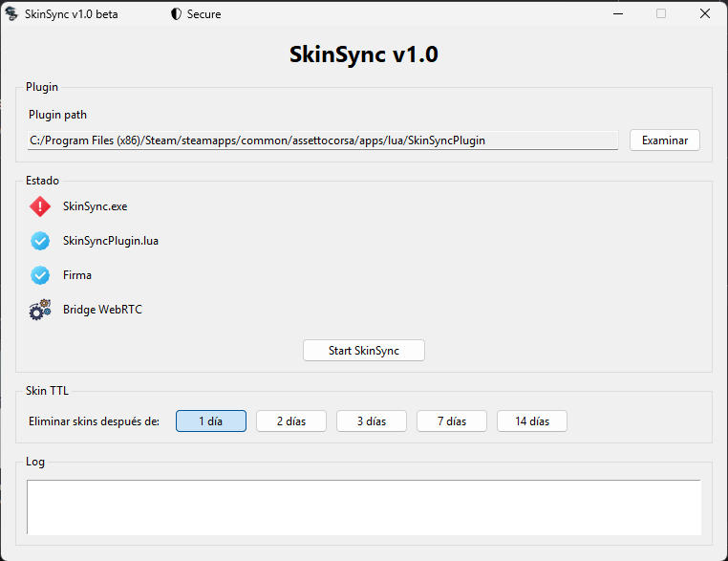
Task: Click the blue checkmark beside SkinSyncPlugin.lua
Action: pos(40,241)
